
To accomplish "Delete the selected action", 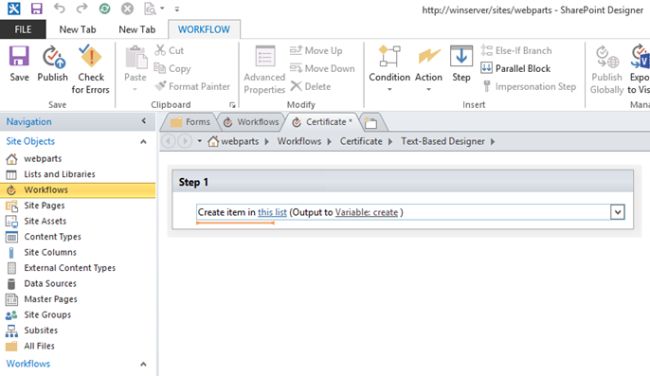I will coord(311,86).
